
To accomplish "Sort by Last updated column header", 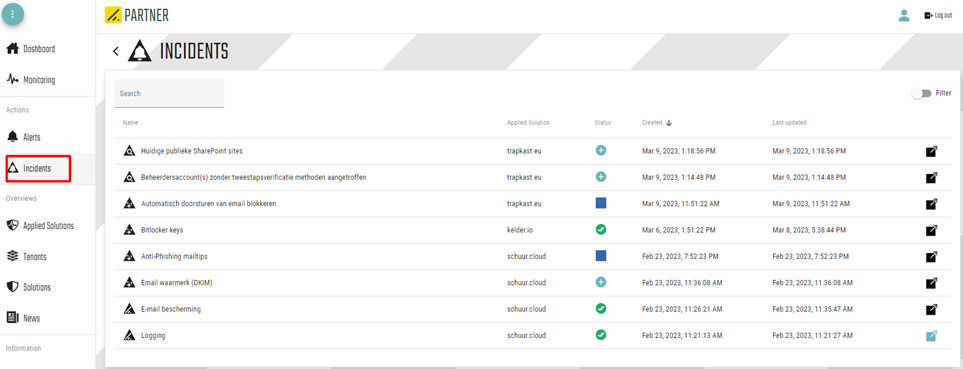I will 789,123.
